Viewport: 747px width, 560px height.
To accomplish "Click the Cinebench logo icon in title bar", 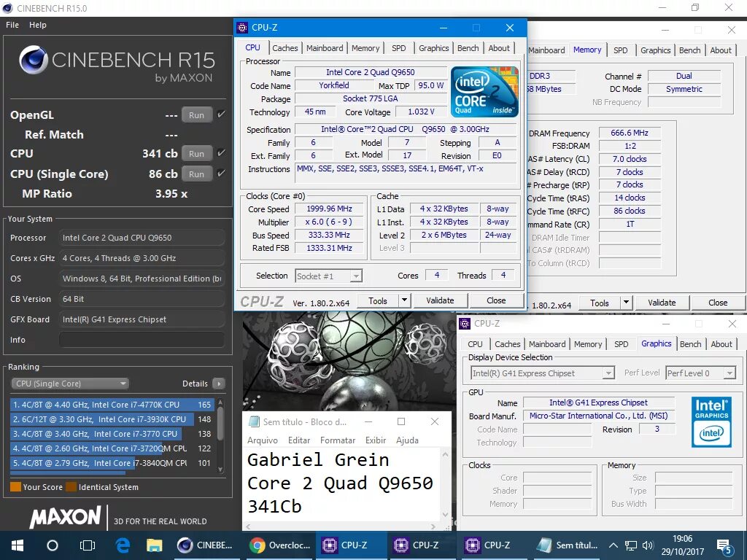I will coord(7,8).
